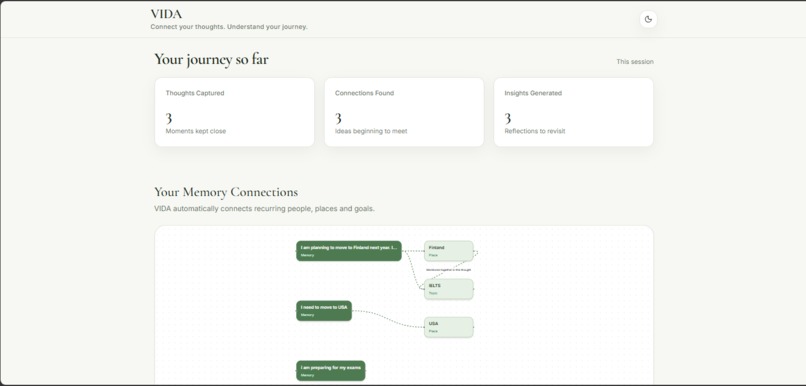
Task: Select the 'planning to move to Finland' memory node
Action: [349, 251]
